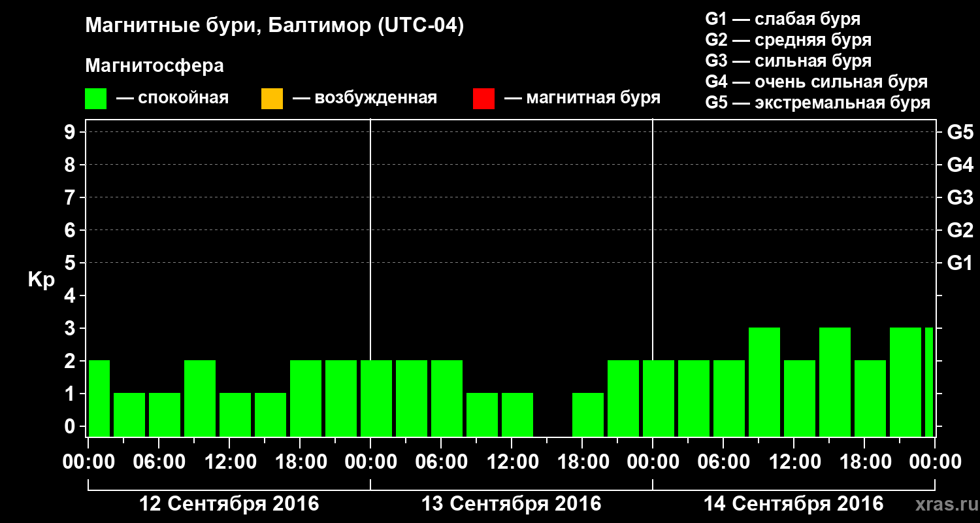Click the 09:00–12:00 Kp 2 bar, 12 September
The width and height of the screenshot is (980, 523).
tap(200, 398)
